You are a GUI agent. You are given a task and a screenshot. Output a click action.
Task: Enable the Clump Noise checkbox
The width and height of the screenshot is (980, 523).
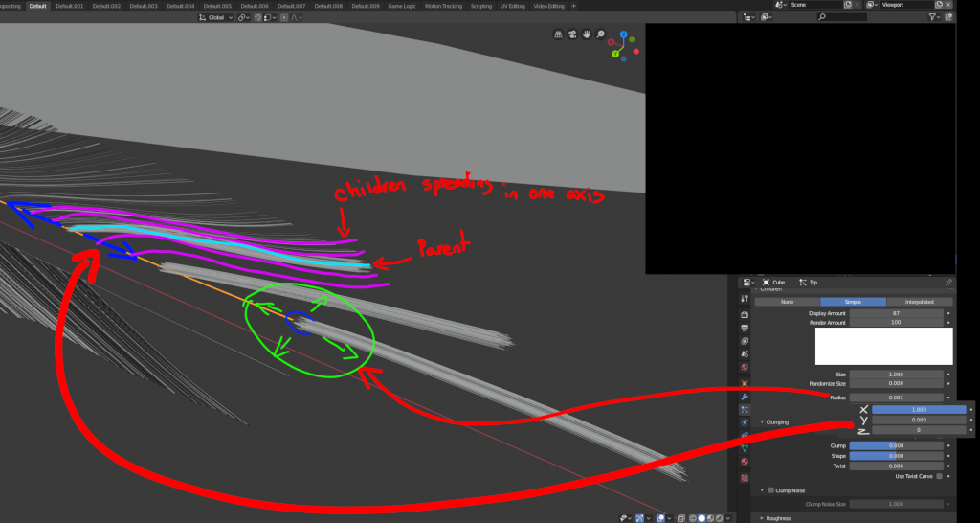click(770, 490)
